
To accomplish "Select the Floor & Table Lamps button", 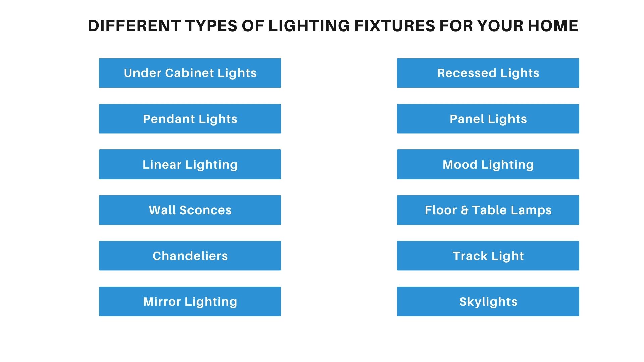I will point(488,210).
